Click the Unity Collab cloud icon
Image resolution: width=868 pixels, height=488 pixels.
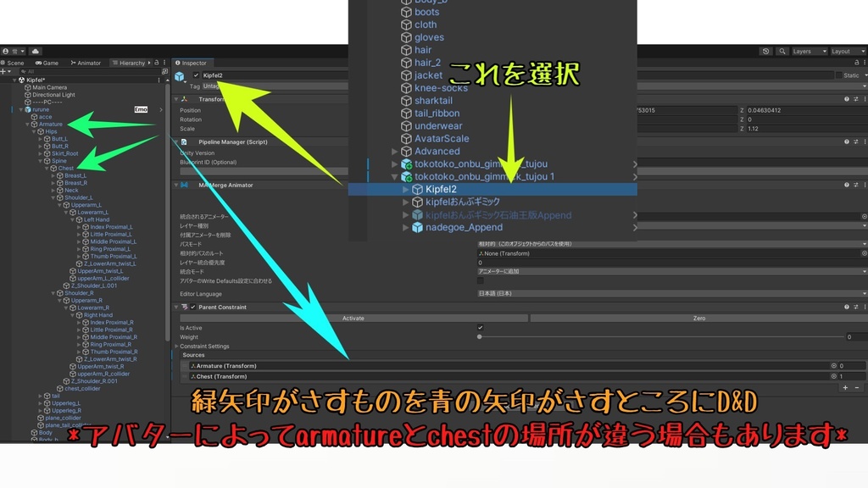point(36,52)
